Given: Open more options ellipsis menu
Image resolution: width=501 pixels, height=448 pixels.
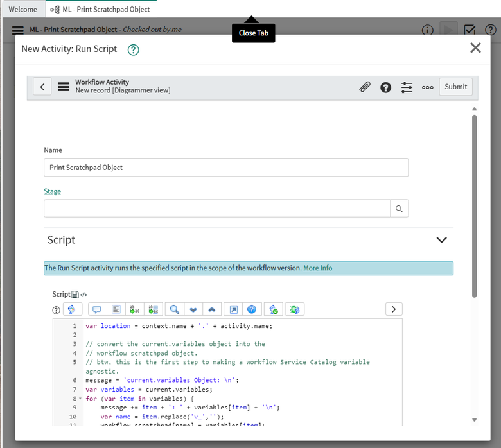Looking at the screenshot, I should 428,87.
